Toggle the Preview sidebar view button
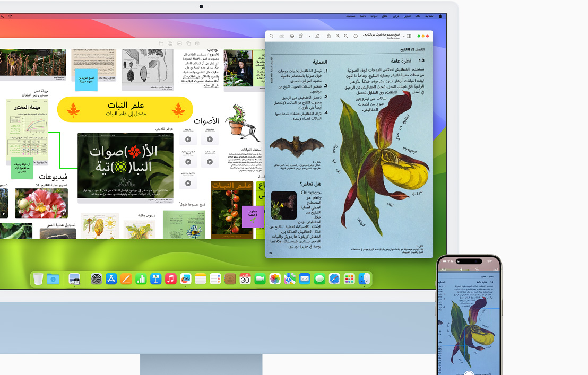 (x=409, y=36)
